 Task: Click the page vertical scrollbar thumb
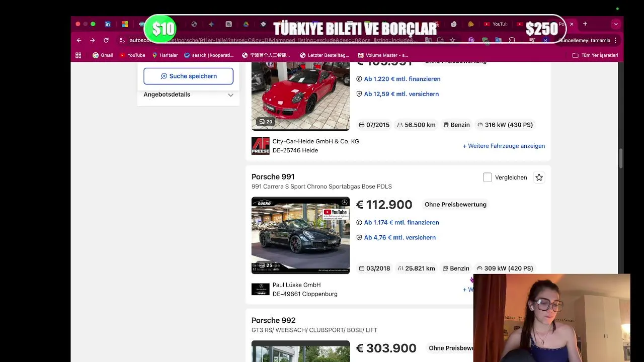tap(621, 158)
